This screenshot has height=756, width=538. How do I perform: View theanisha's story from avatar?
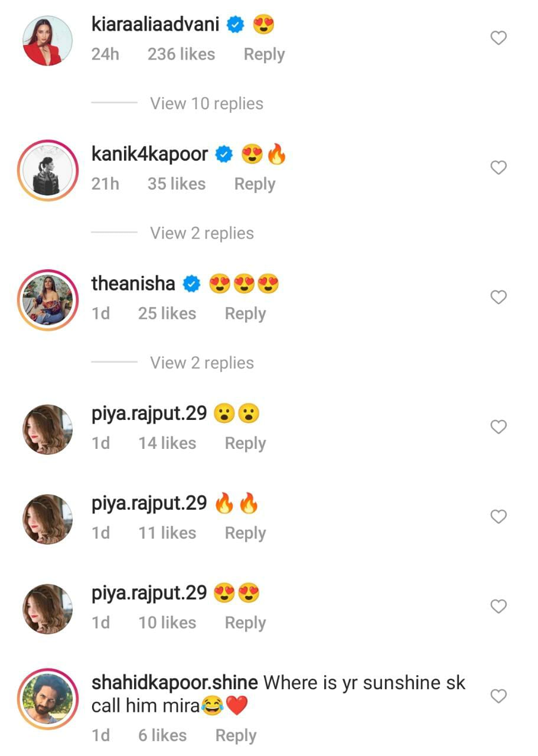point(47,299)
